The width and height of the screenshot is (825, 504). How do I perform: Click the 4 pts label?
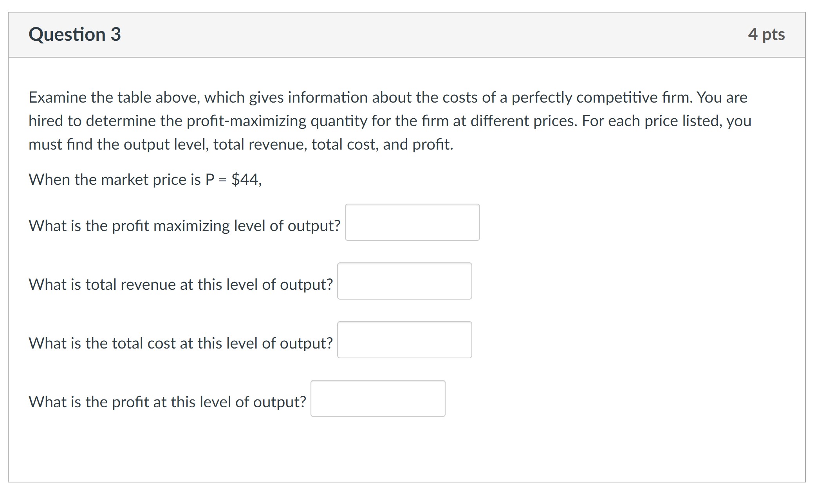(x=766, y=34)
